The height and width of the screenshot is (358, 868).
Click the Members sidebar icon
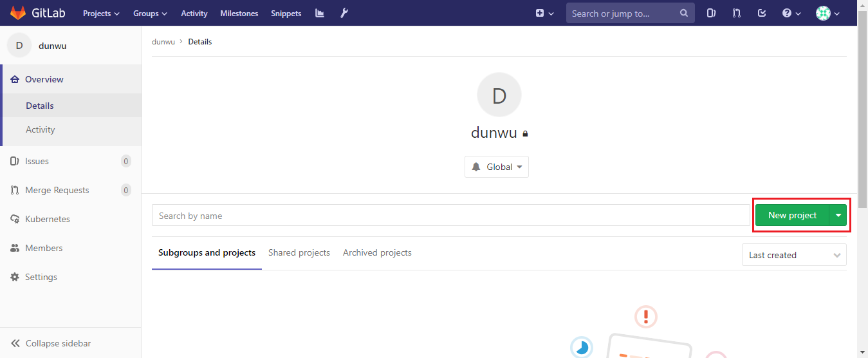pos(15,248)
